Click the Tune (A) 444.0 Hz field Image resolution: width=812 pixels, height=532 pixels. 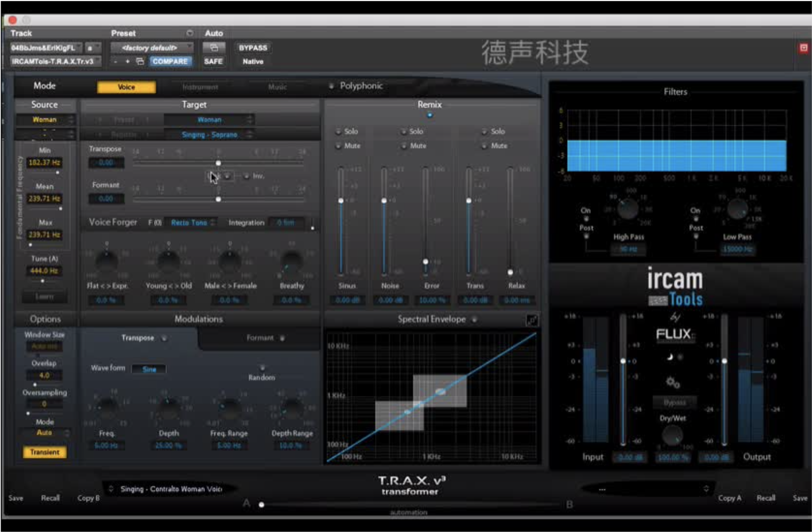pos(44,271)
